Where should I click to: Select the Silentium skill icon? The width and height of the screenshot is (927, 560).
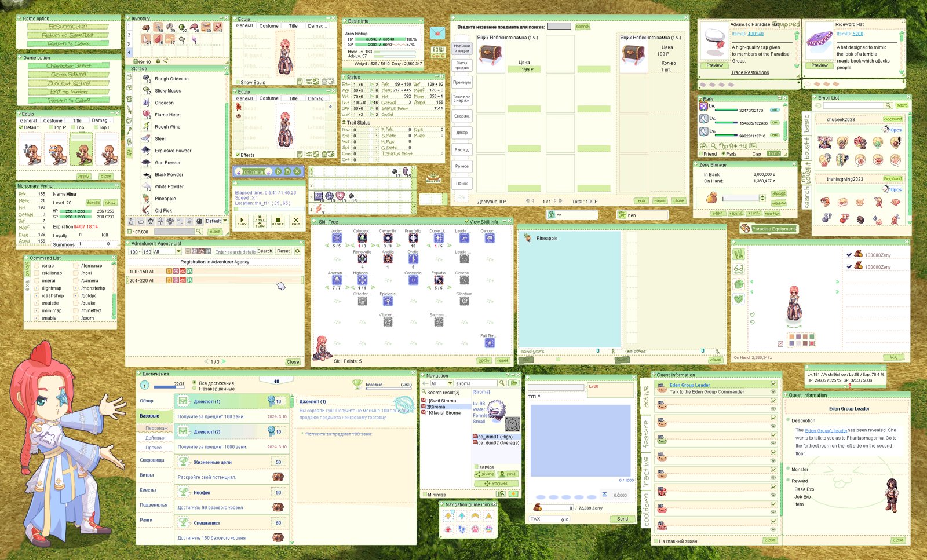[x=464, y=301]
